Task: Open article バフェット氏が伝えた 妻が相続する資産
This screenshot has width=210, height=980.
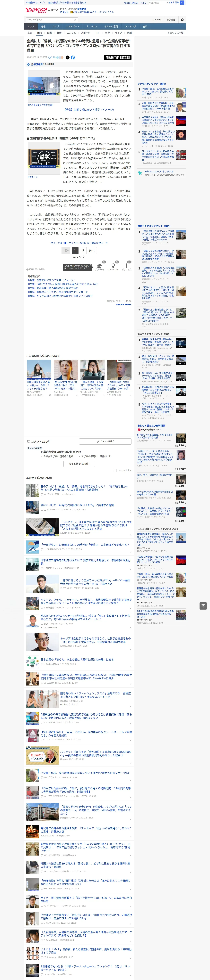Action: coord(96,754)
